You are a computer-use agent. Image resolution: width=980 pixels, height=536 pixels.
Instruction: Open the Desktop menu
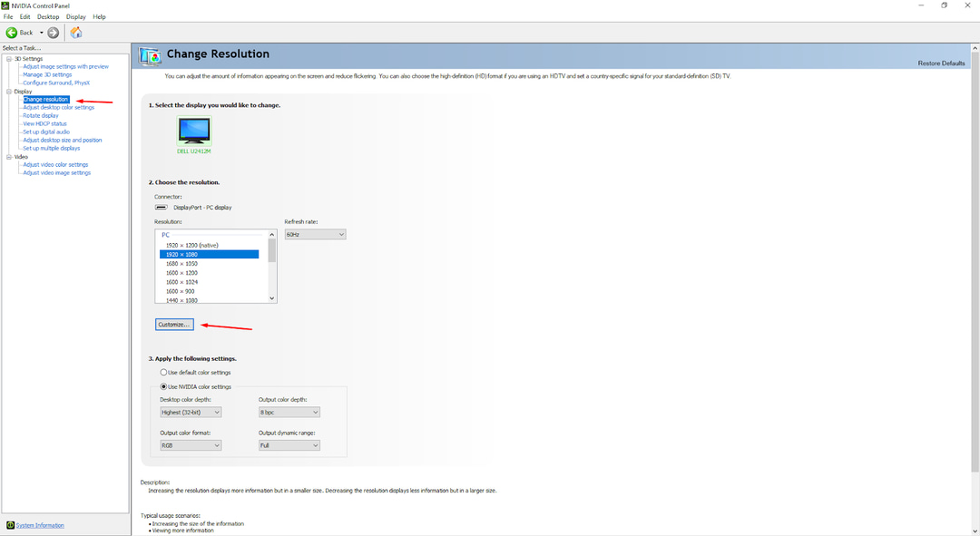pos(47,15)
